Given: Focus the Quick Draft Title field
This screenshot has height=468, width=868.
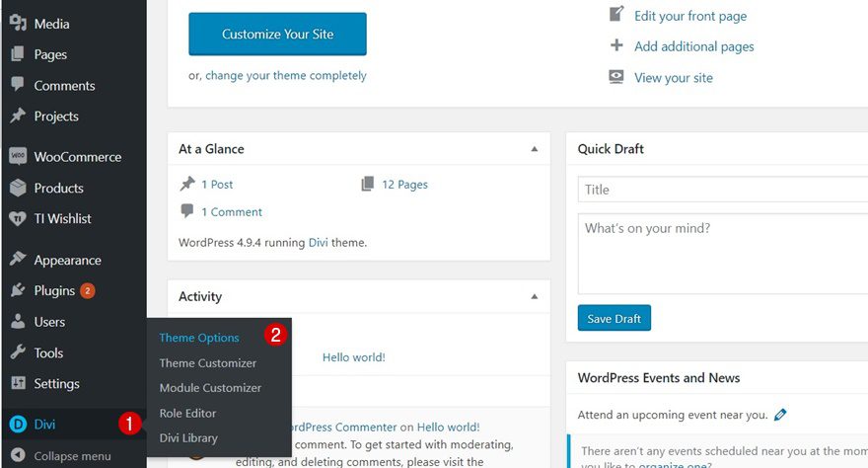Looking at the screenshot, I should (722, 190).
